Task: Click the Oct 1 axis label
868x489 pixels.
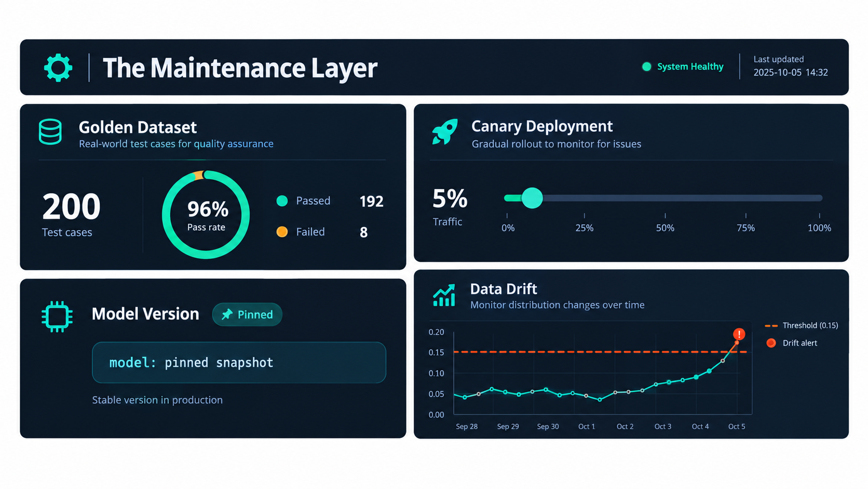Action: pyautogui.click(x=587, y=427)
